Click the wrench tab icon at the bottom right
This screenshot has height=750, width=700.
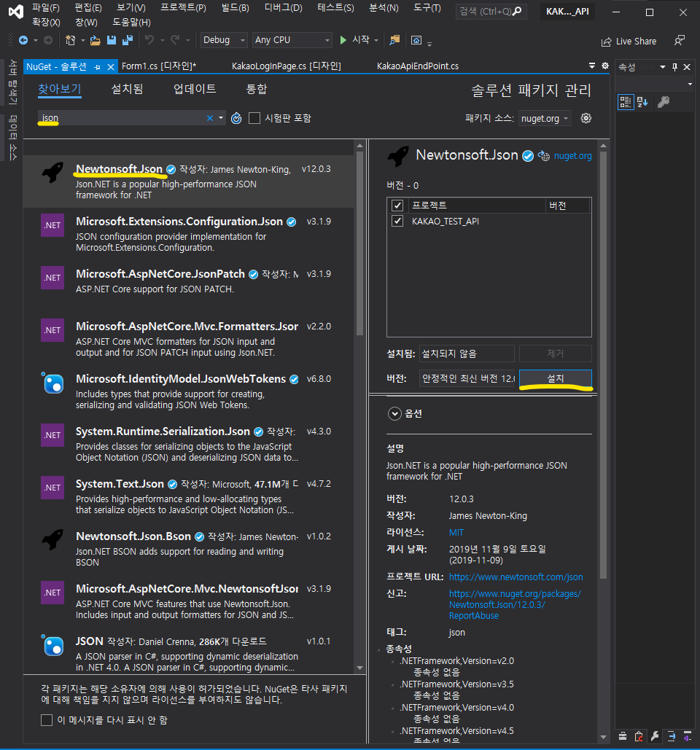point(655,735)
